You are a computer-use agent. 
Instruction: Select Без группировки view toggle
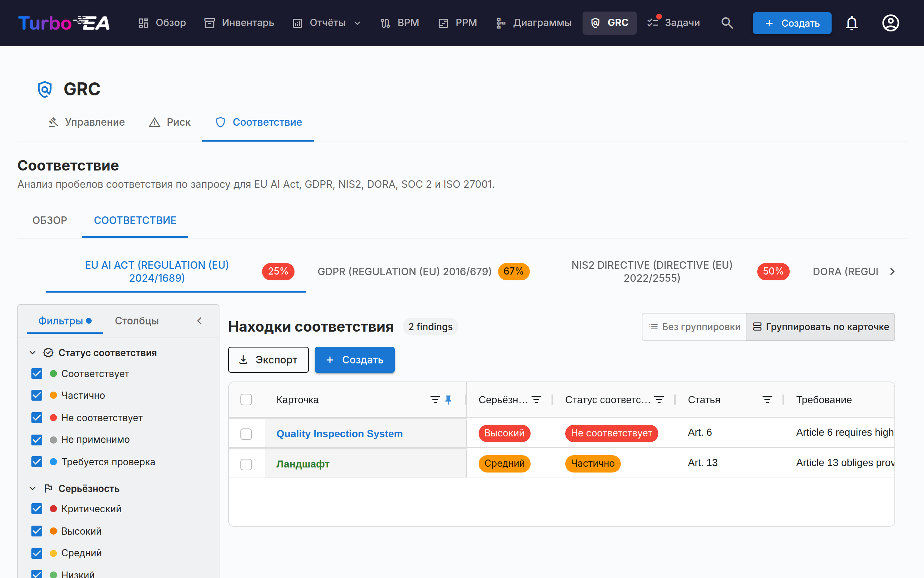click(x=694, y=327)
